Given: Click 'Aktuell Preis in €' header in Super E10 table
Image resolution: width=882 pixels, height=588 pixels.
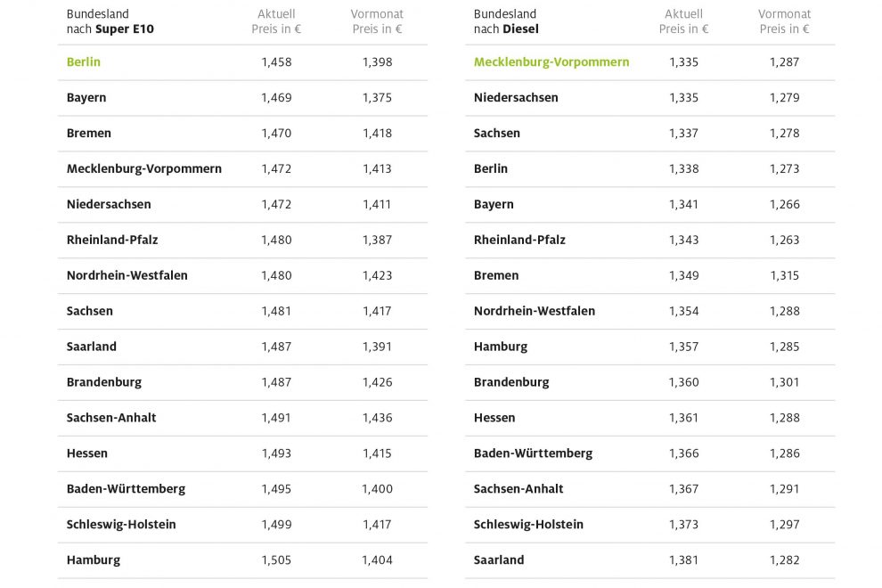Looking at the screenshot, I should pyautogui.click(x=276, y=21).
